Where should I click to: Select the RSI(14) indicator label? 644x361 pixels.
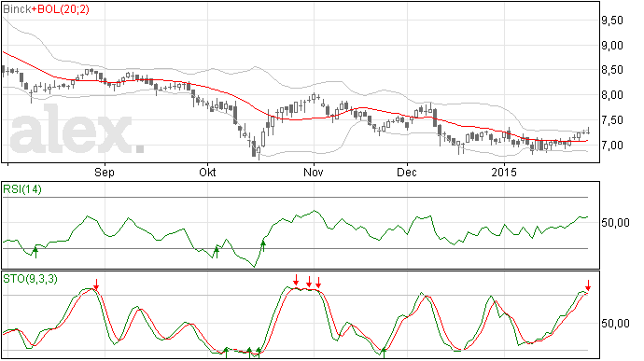tap(22, 189)
